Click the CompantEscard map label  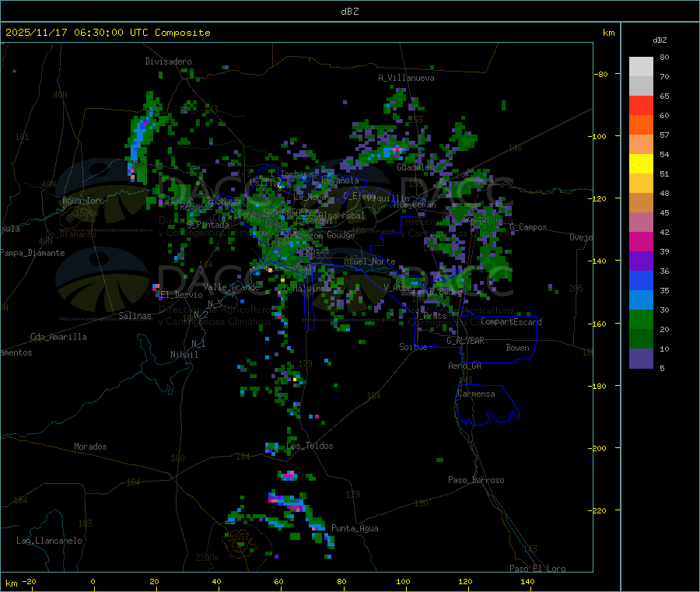[x=511, y=322]
